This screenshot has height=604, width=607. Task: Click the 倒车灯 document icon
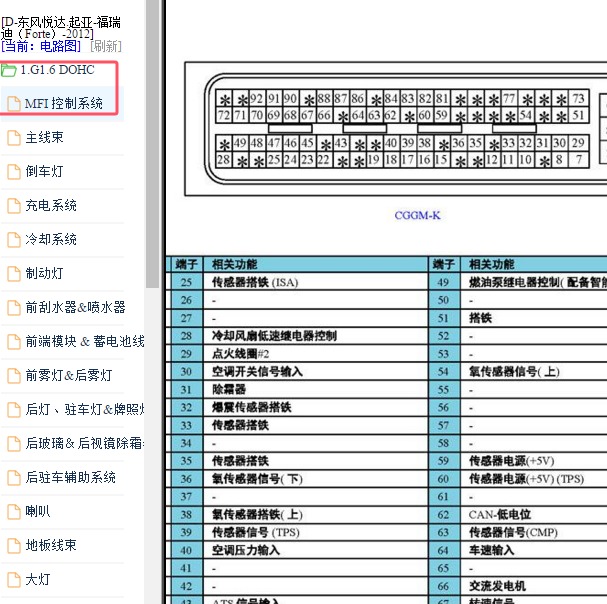[x=14, y=172]
